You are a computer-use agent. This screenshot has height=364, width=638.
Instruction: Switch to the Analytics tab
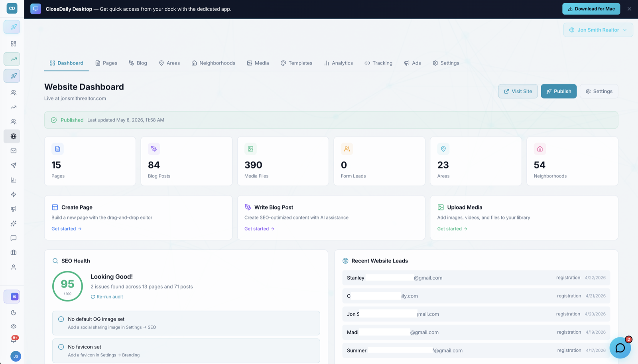pos(339,63)
